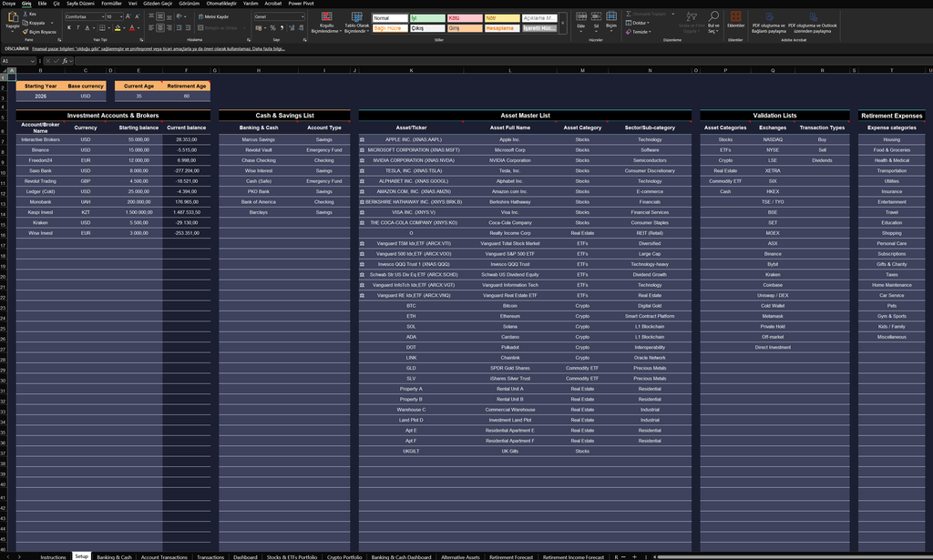Apply the Nötr yellow cell style

pyautogui.click(x=502, y=18)
